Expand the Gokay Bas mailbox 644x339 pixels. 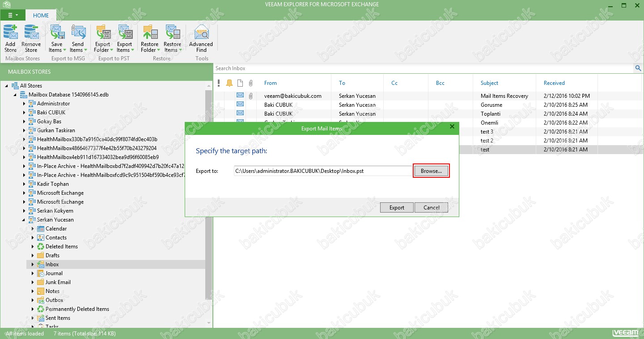coord(24,121)
